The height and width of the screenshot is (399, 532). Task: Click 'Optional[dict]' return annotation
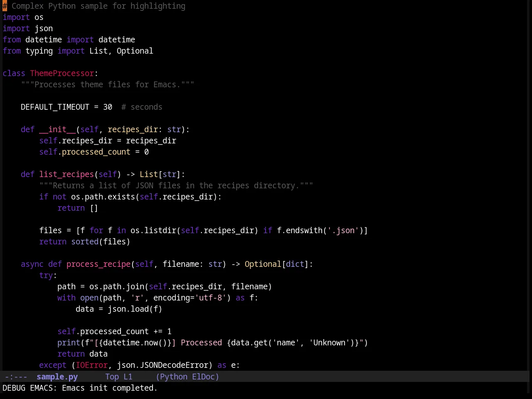(276, 264)
